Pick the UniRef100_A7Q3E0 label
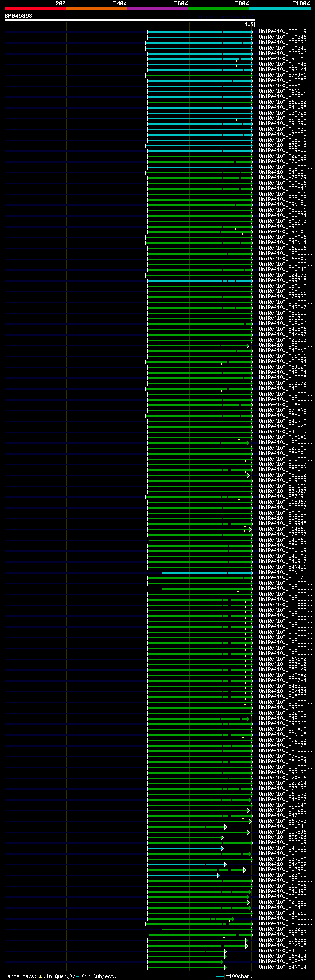 click(x=283, y=134)
